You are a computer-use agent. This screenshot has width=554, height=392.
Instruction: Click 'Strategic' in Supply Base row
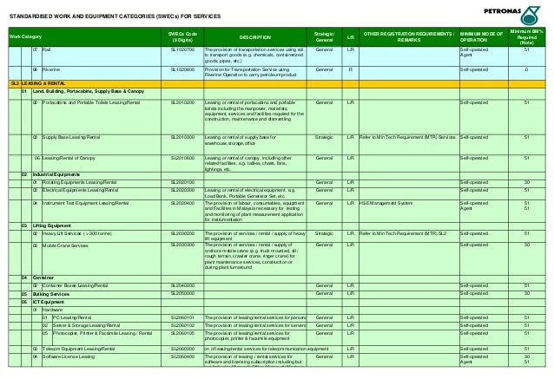pos(325,137)
